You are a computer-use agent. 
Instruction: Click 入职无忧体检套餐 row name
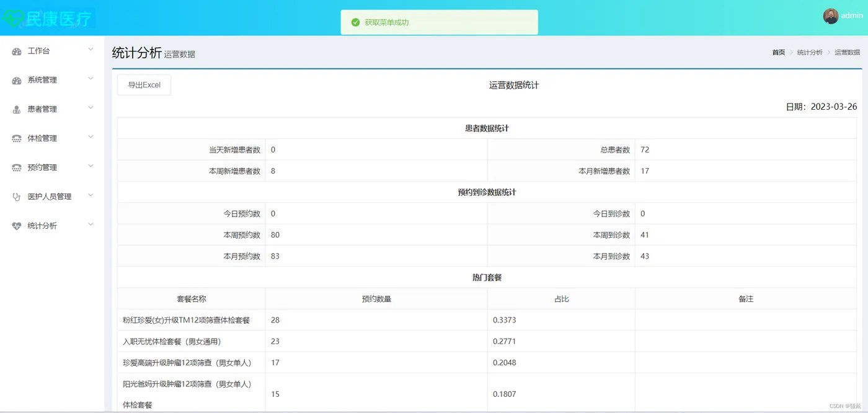(x=172, y=341)
